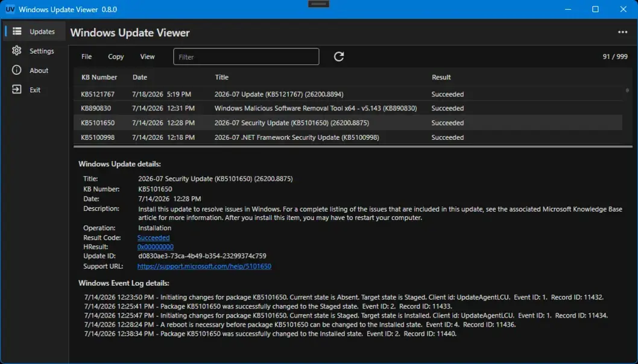Click the About info icon

click(x=17, y=70)
